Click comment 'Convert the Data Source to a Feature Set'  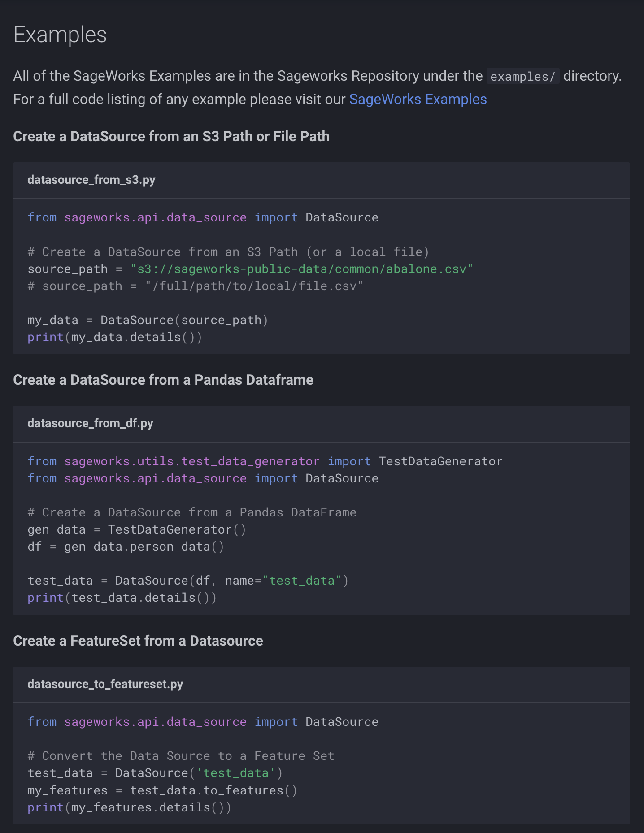coord(181,756)
